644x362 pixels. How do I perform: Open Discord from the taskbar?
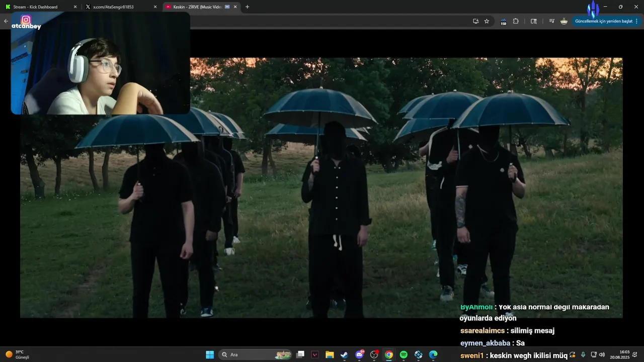pyautogui.click(x=359, y=354)
